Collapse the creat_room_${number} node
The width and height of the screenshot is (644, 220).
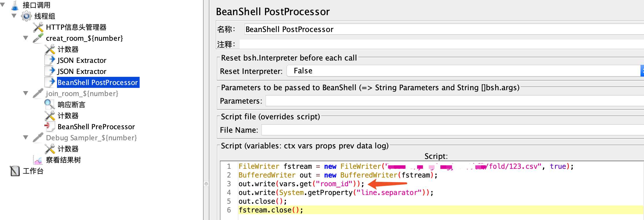(x=26, y=38)
